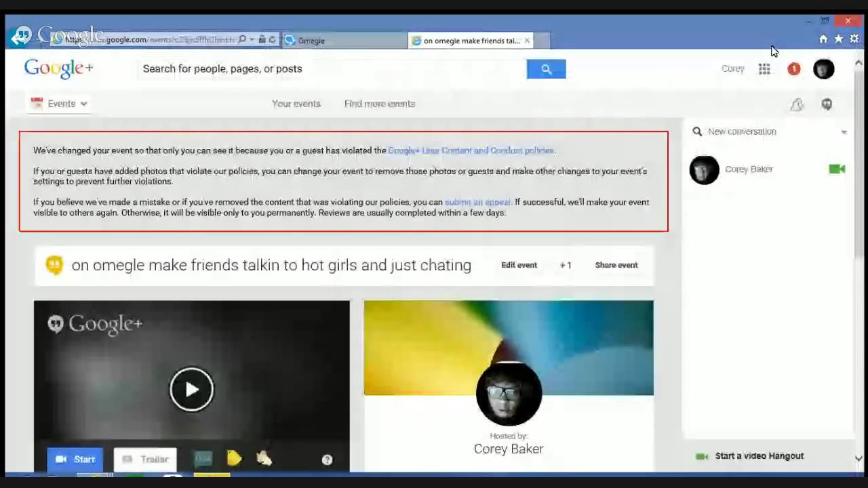The image size is (868, 488).
Task: Open the Google apps grid icon
Action: coord(764,68)
